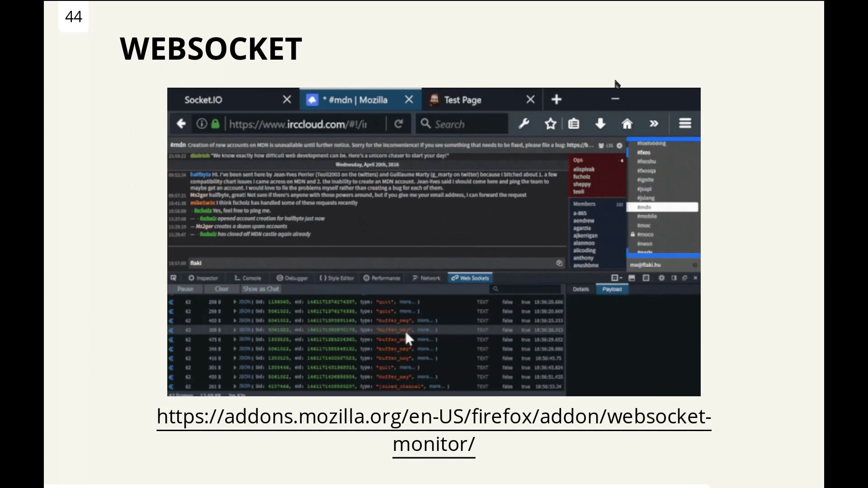Go to the home page icon
The height and width of the screenshot is (488, 868).
click(x=627, y=124)
